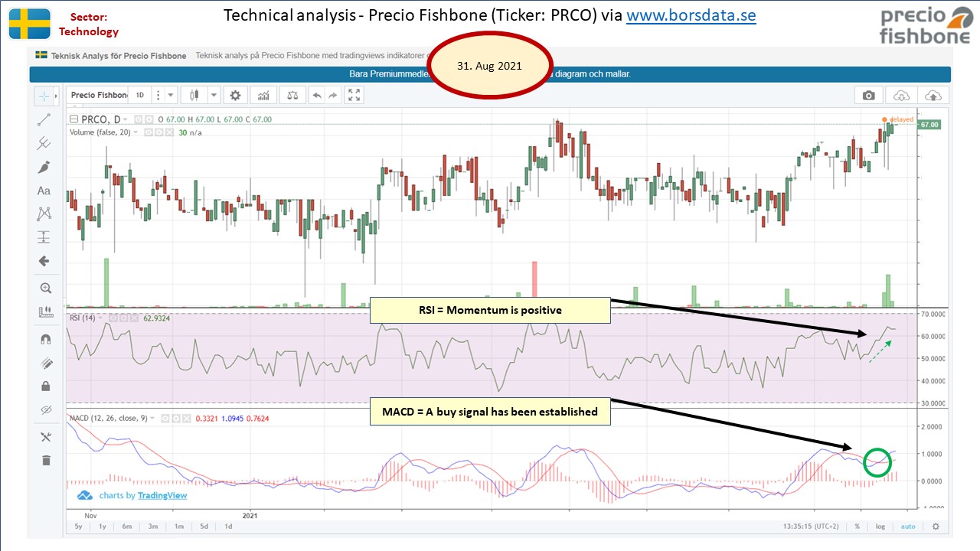Screen dimensions: 980x551
Task: Click the compare symbols scales icon
Action: pyautogui.click(x=292, y=95)
